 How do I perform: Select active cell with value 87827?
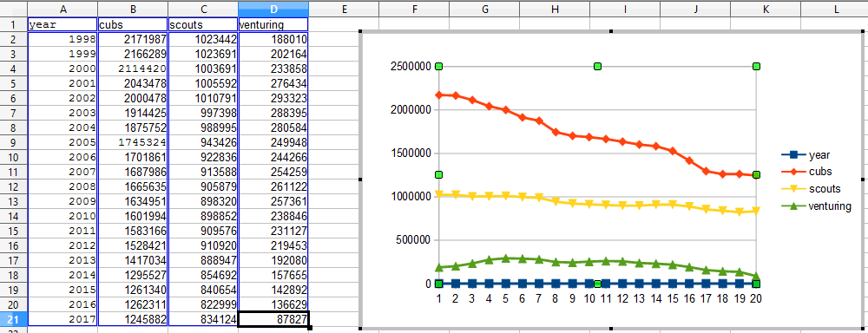[273, 319]
